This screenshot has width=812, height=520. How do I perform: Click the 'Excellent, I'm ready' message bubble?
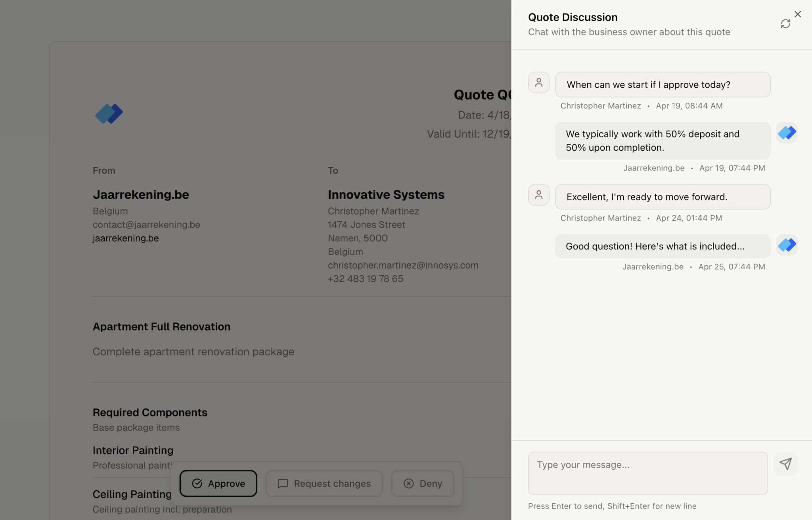pos(662,197)
